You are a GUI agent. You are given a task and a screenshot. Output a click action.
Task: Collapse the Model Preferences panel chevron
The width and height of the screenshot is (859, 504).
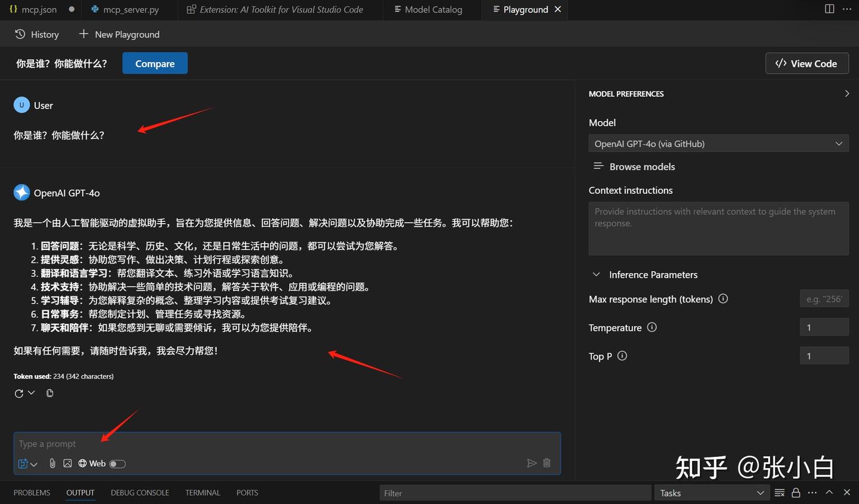pos(846,94)
